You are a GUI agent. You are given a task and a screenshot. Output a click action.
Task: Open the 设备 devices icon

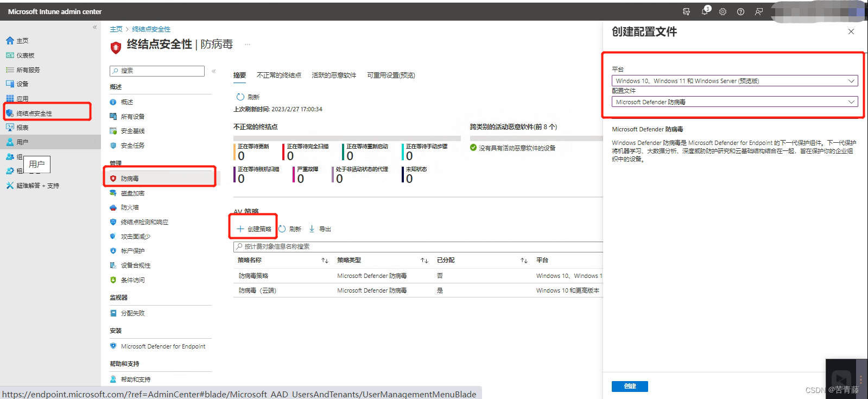10,84
